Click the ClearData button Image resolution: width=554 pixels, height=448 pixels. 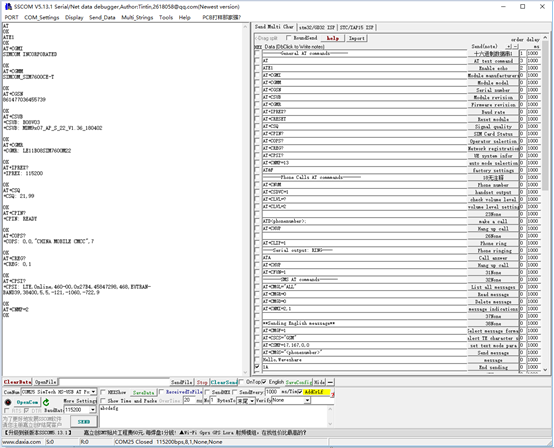point(17,382)
